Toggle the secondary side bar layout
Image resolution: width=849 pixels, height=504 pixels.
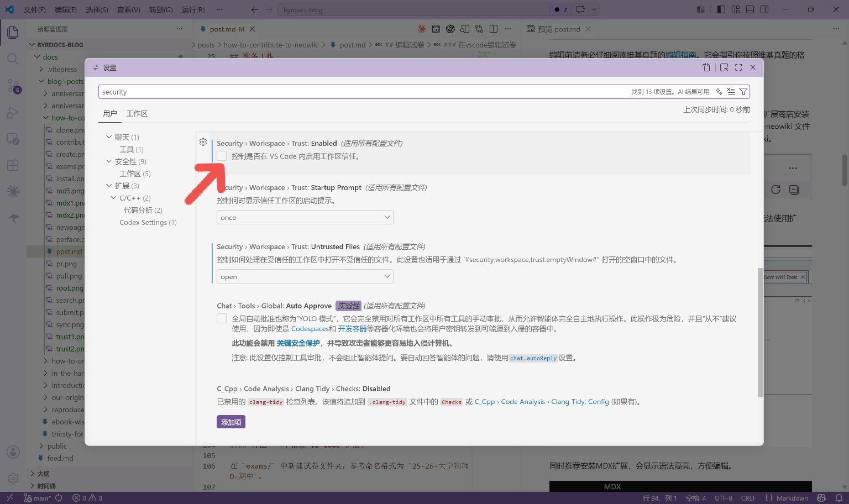[764, 9]
